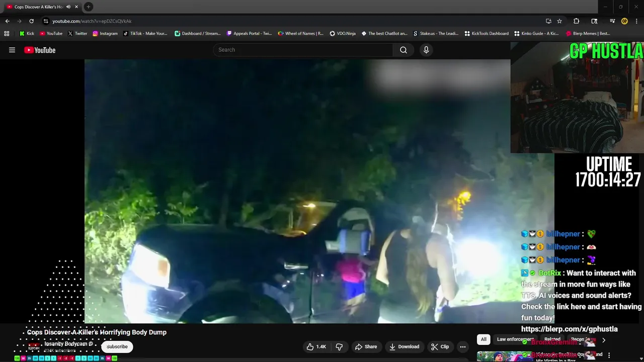Run search with magnifier button

click(404, 50)
